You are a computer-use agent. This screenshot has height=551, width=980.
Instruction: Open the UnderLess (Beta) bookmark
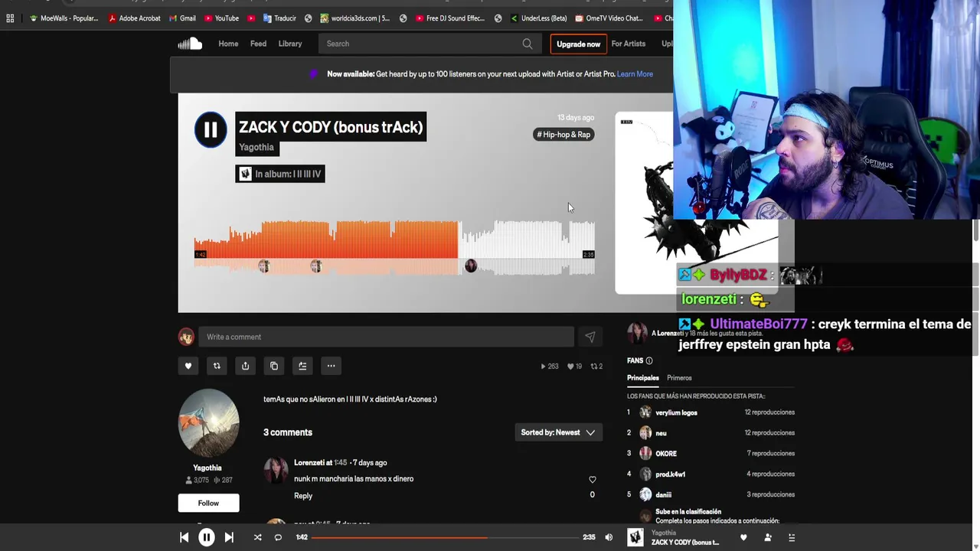pyautogui.click(x=538, y=18)
